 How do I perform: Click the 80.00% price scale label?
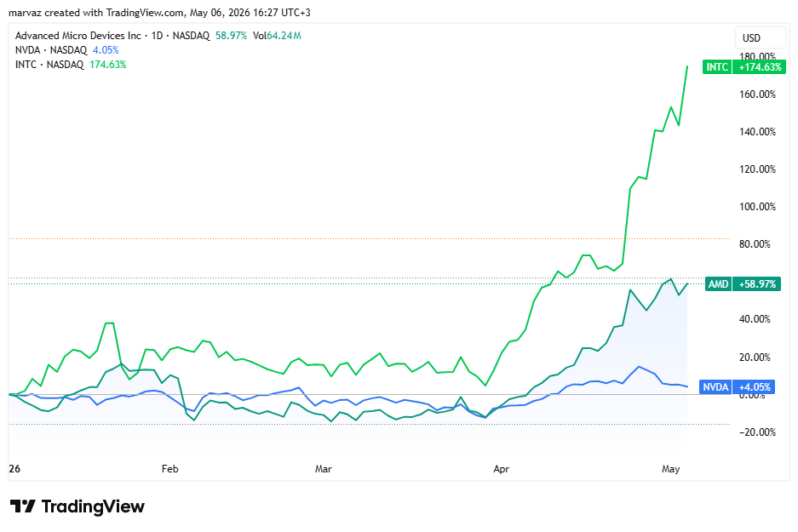point(755,244)
